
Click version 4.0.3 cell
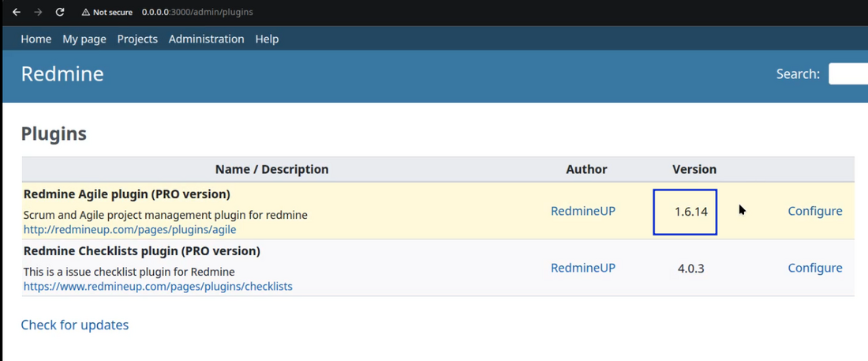pyautogui.click(x=691, y=269)
